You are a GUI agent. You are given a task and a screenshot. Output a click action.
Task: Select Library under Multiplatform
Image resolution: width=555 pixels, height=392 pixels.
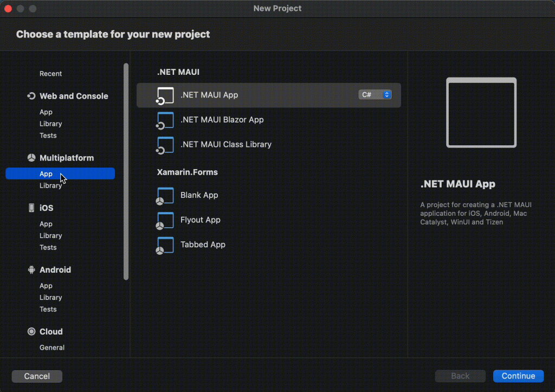[x=50, y=185]
